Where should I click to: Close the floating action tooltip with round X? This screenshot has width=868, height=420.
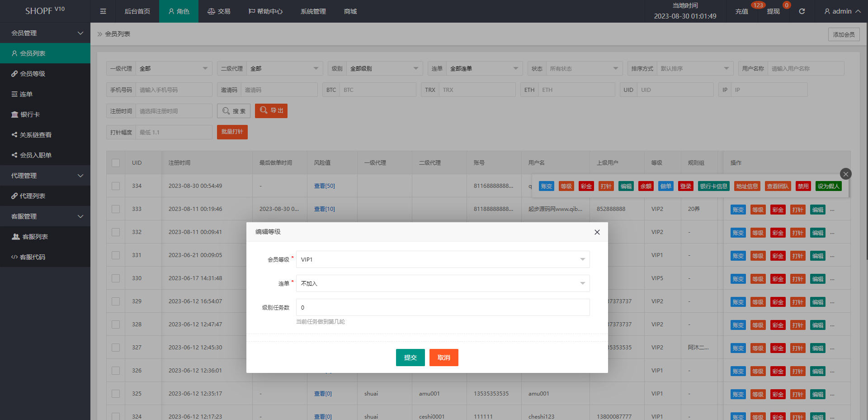(845, 174)
